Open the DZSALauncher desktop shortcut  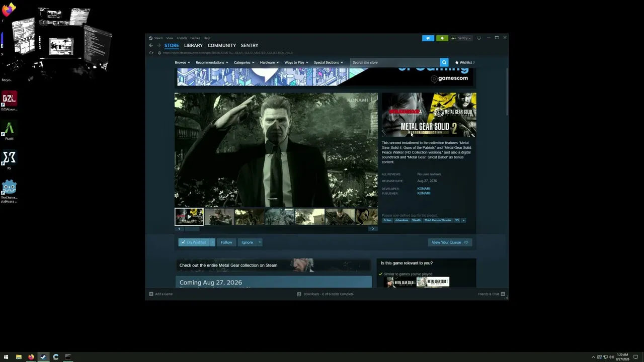tap(9, 101)
